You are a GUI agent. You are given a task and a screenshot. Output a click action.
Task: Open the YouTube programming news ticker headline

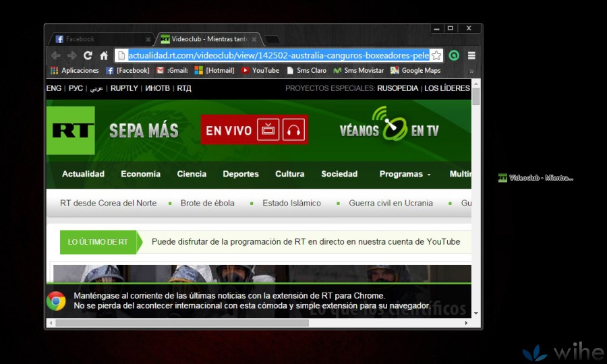point(306,242)
